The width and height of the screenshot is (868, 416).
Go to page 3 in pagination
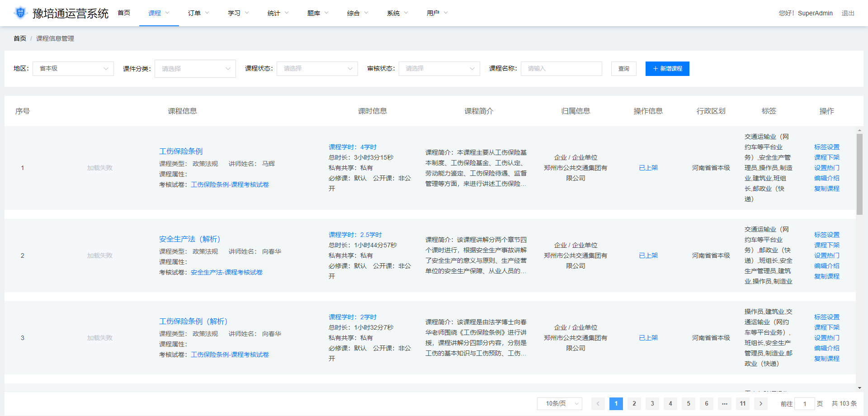pos(652,404)
